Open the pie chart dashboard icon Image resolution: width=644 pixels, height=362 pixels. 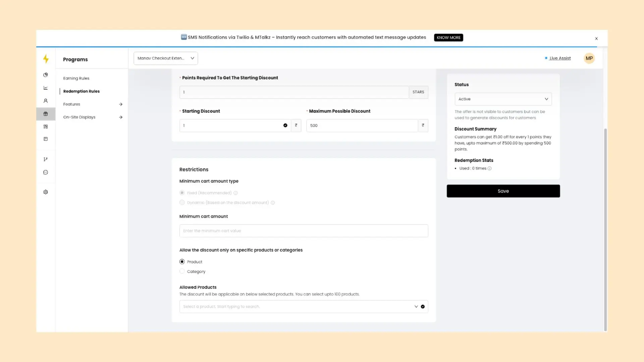click(46, 75)
